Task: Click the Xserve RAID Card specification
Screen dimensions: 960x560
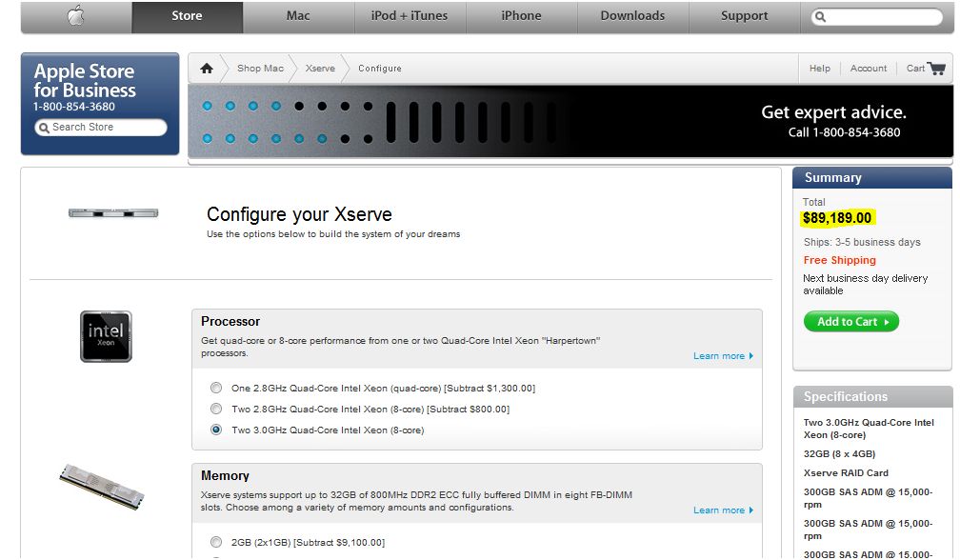Action: pos(846,473)
